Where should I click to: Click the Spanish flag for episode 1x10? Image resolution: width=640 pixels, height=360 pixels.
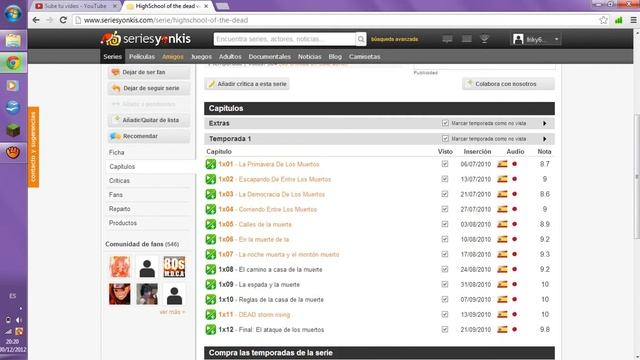click(502, 299)
